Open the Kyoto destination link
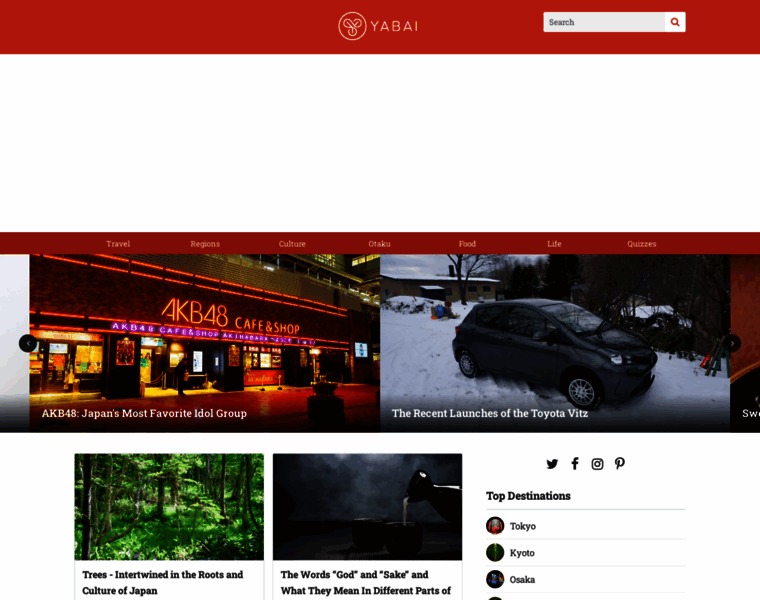 (x=522, y=553)
